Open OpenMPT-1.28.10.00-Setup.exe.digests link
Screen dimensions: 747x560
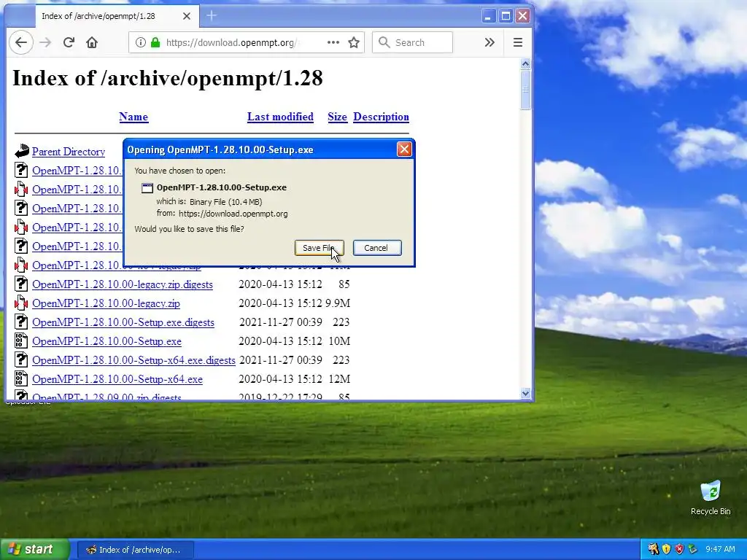123,322
